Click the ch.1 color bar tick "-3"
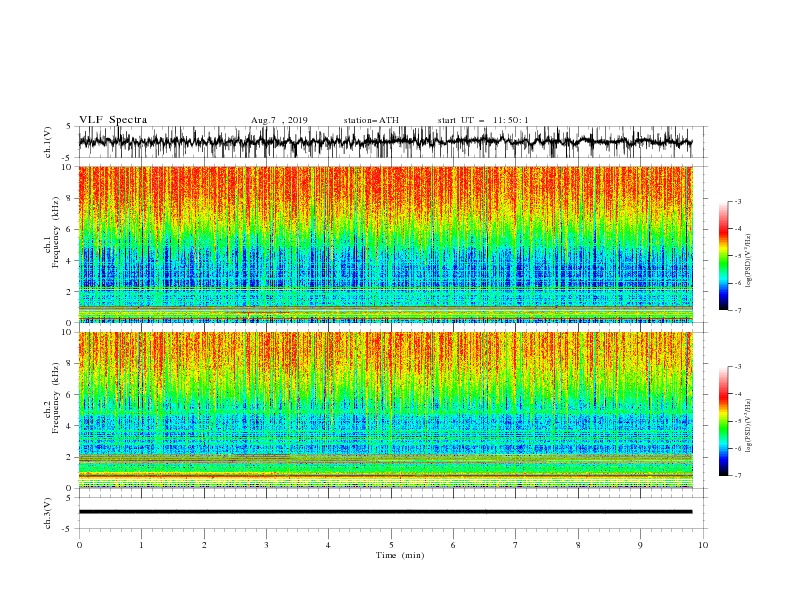Screen dimensions: 792x612 pos(738,201)
